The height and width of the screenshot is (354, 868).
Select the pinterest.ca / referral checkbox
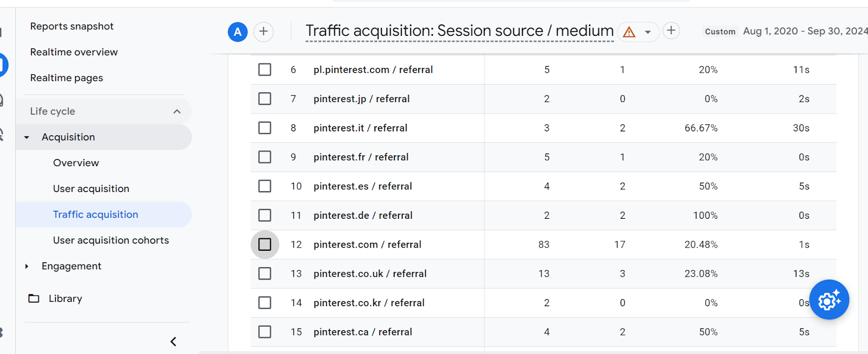(x=265, y=332)
